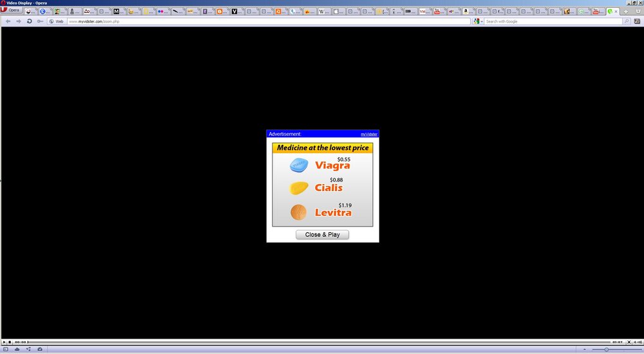Open the icon right of the search magnifier
The image size is (644, 354).
click(x=637, y=21)
